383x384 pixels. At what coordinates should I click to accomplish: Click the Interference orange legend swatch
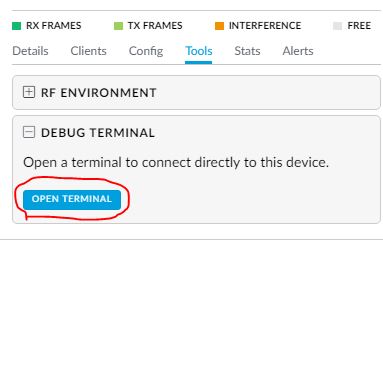pyautogui.click(x=219, y=26)
